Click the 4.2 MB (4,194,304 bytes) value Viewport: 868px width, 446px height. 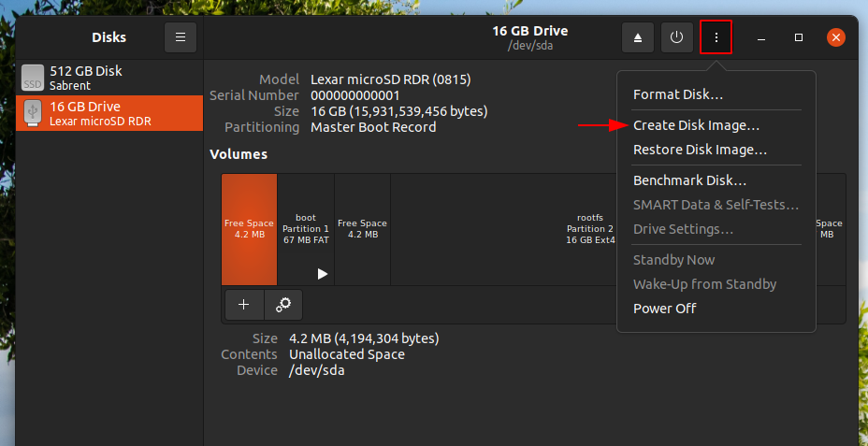(x=364, y=338)
